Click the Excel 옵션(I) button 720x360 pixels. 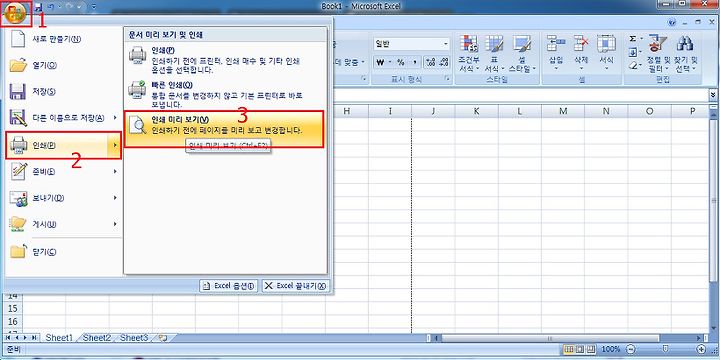click(229, 286)
